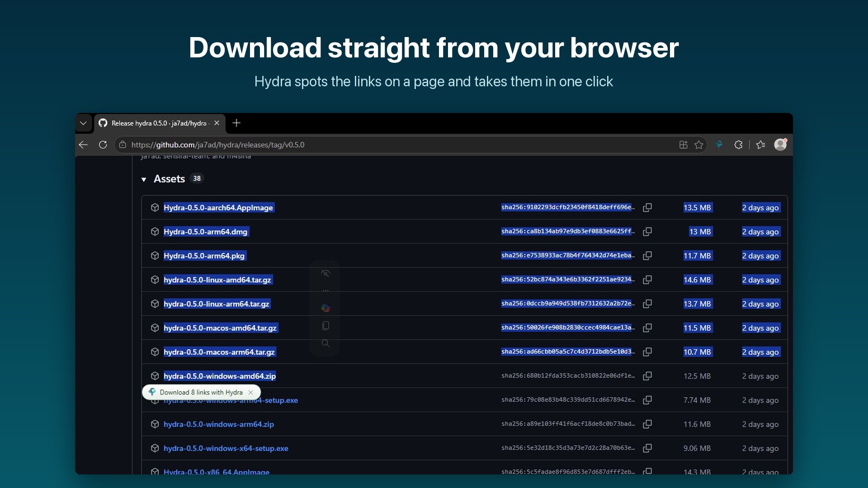This screenshot has width=868, height=488.
Task: Download hydra-0.5.0-linux-arm64.tar.gz link
Action: coord(217,304)
